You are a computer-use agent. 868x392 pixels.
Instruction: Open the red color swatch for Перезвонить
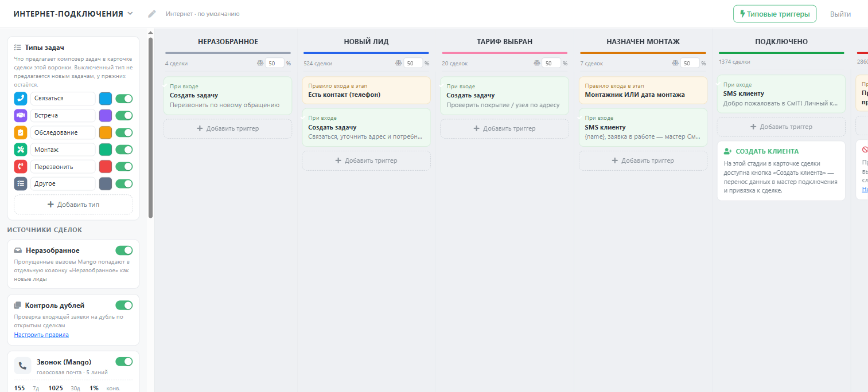[106, 167]
